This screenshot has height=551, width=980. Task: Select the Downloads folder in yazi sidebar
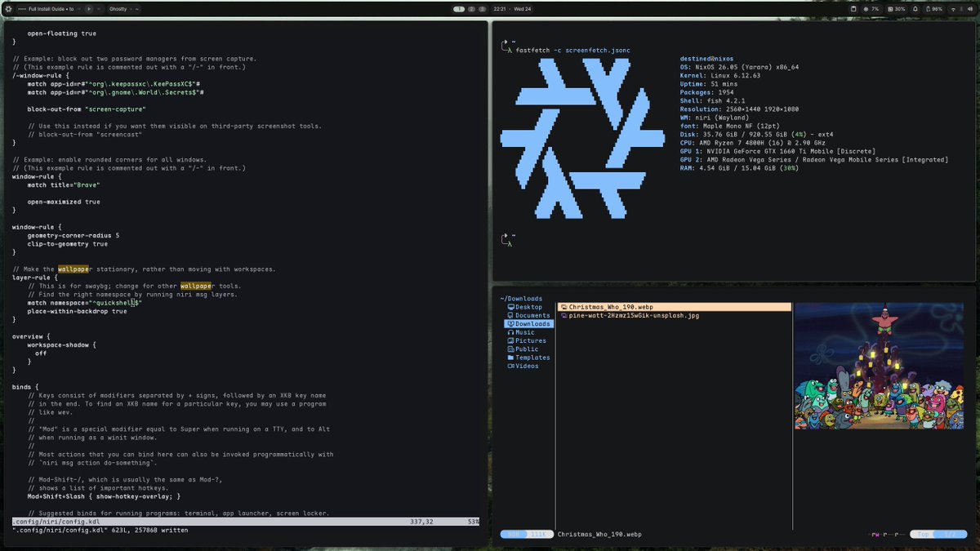coord(528,324)
